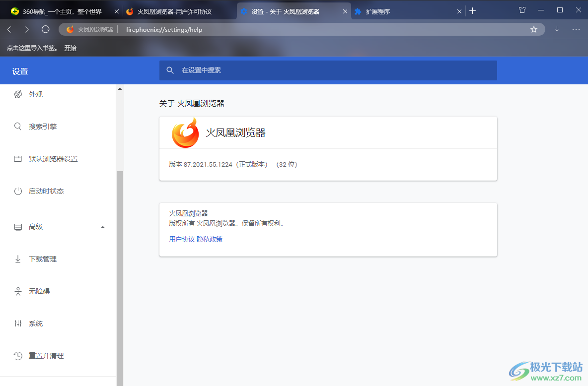Click the 版权所有 copyright text
The image size is (588, 386).
(227, 223)
